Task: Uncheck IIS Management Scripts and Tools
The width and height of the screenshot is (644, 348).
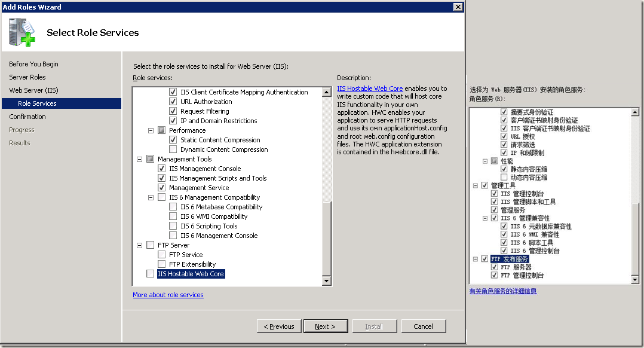Action: pos(162,178)
